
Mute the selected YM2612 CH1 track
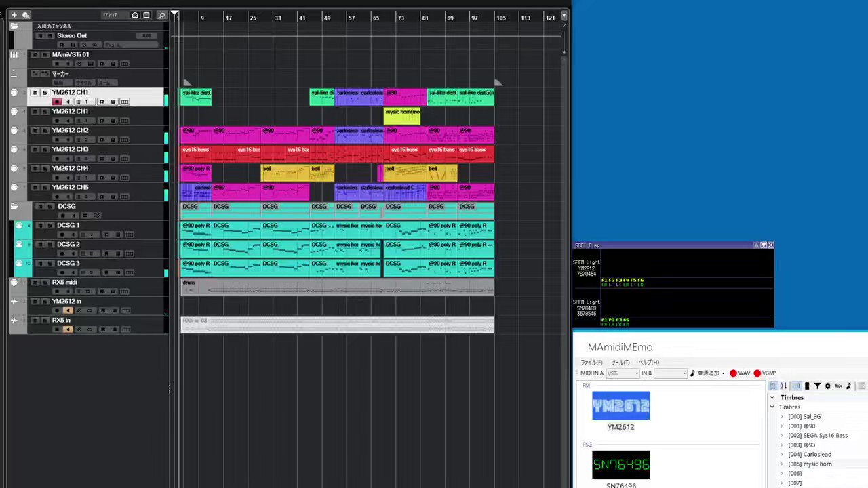(x=35, y=92)
